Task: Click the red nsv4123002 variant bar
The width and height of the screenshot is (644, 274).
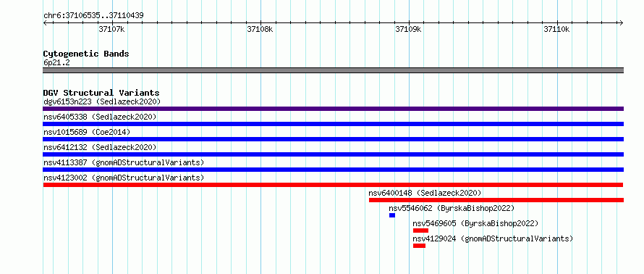Action: click(x=333, y=185)
